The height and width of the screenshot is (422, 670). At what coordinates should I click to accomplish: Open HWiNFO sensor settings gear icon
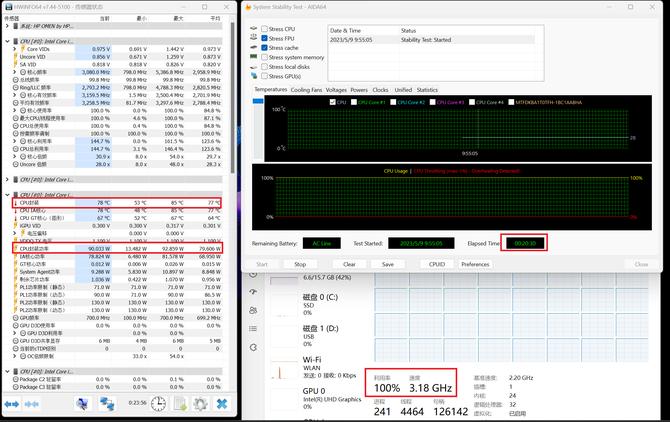[x=199, y=404]
